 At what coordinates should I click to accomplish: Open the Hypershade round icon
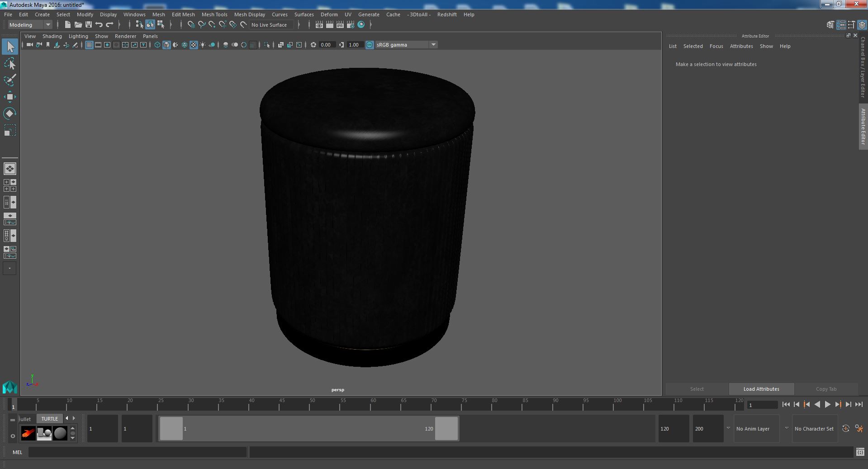361,25
